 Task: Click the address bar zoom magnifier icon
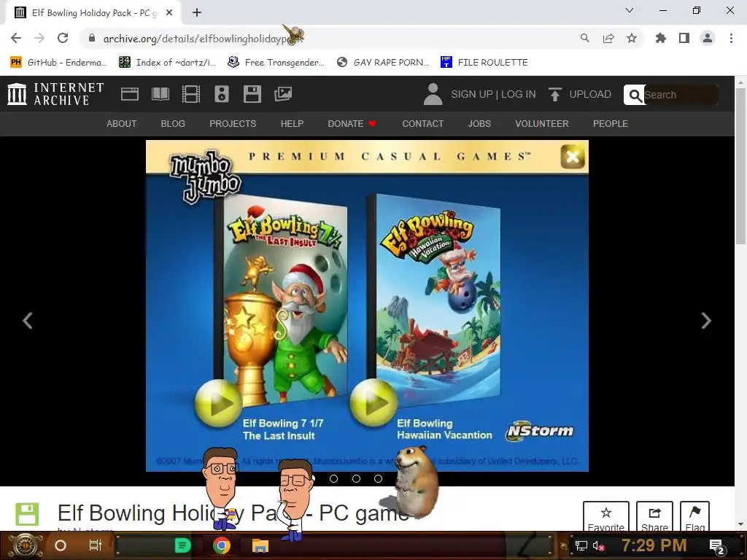pos(584,38)
